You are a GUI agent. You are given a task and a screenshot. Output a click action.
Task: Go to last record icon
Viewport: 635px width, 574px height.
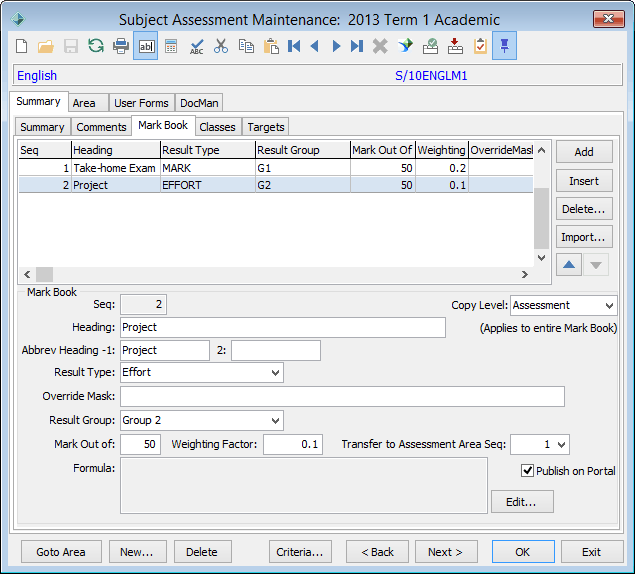tap(357, 46)
